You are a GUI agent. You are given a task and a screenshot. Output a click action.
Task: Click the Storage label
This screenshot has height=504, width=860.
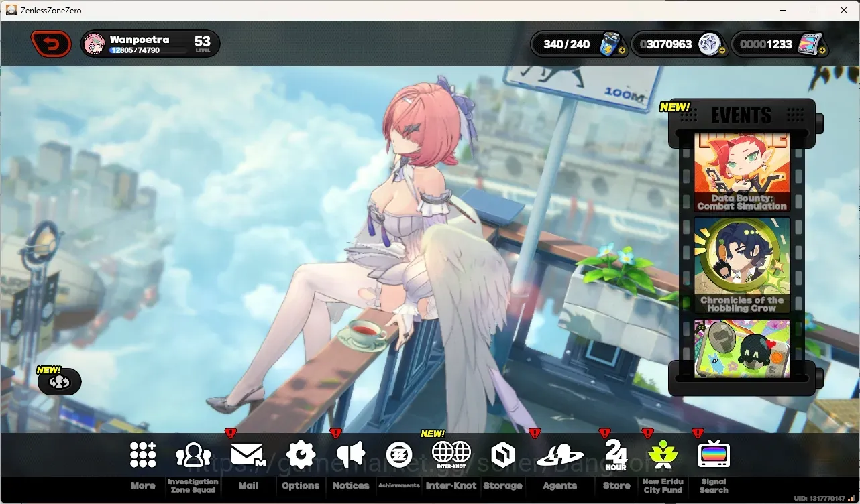click(x=502, y=486)
